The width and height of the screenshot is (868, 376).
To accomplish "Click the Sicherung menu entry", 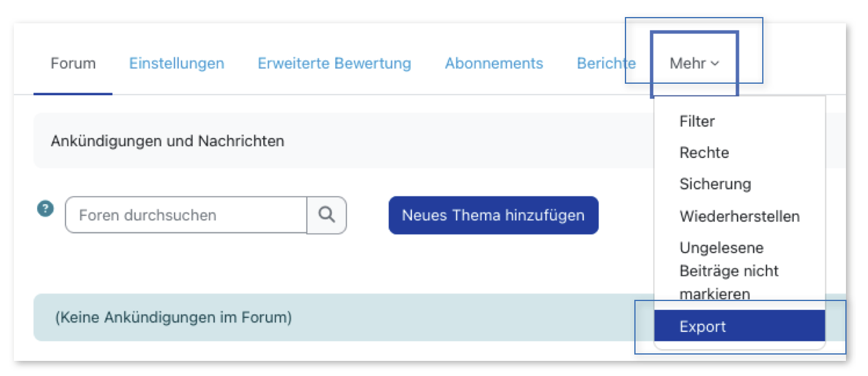I will pyautogui.click(x=715, y=184).
